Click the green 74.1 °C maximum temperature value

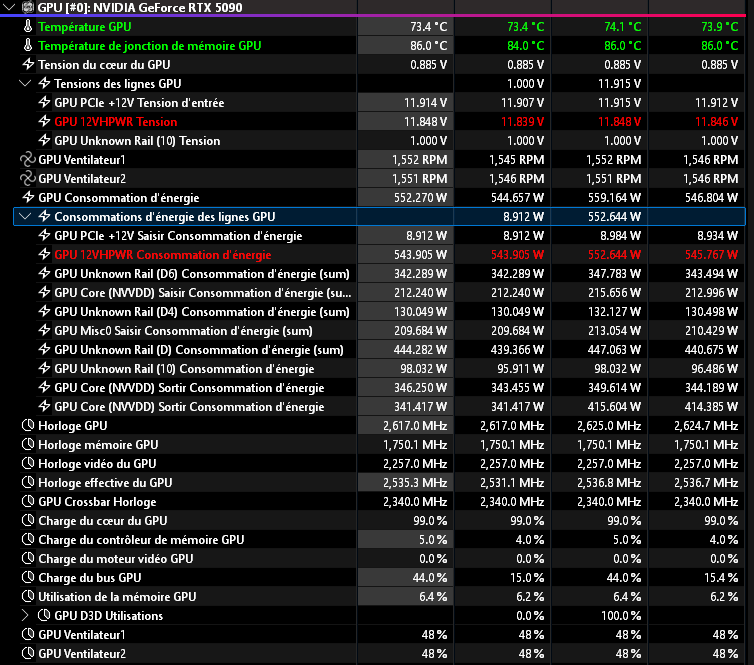click(x=622, y=27)
